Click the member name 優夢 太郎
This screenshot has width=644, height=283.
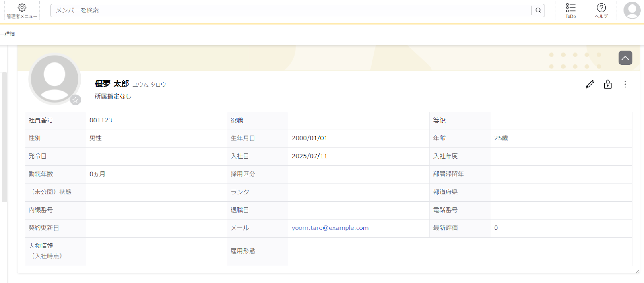click(112, 84)
